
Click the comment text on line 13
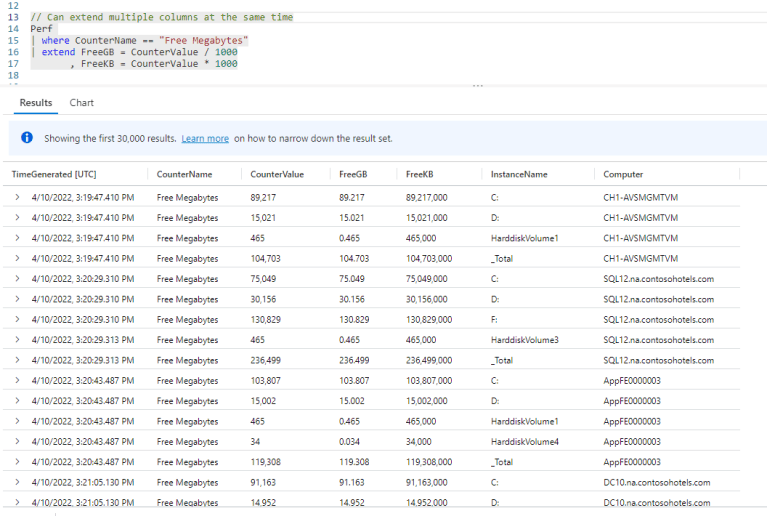(x=162, y=17)
